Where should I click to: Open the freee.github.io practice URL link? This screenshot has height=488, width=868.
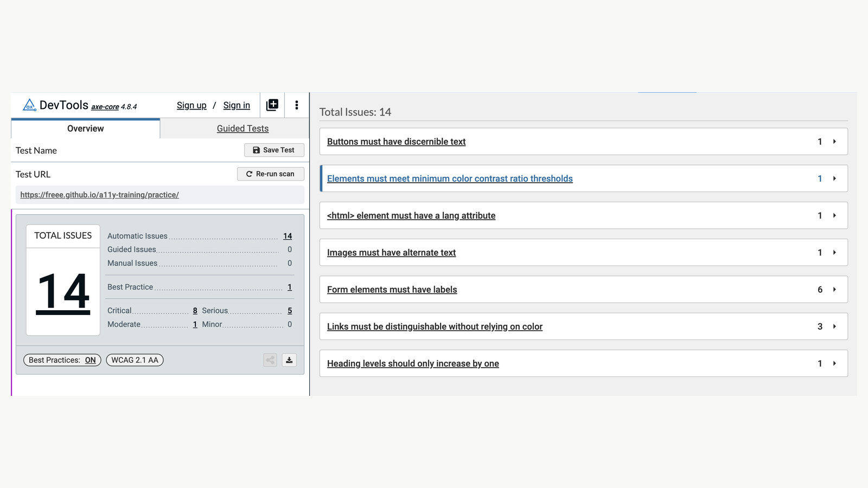tap(100, 195)
